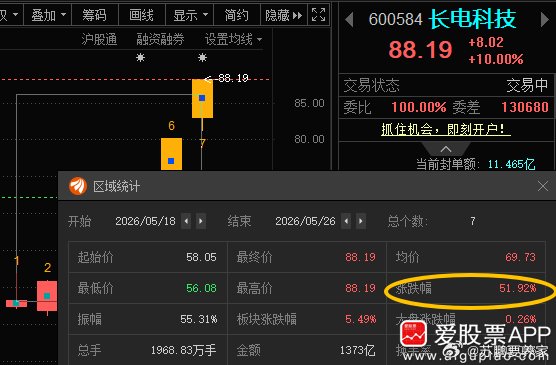Open the 显示 display dropdown
The image size is (556, 365).
click(189, 15)
